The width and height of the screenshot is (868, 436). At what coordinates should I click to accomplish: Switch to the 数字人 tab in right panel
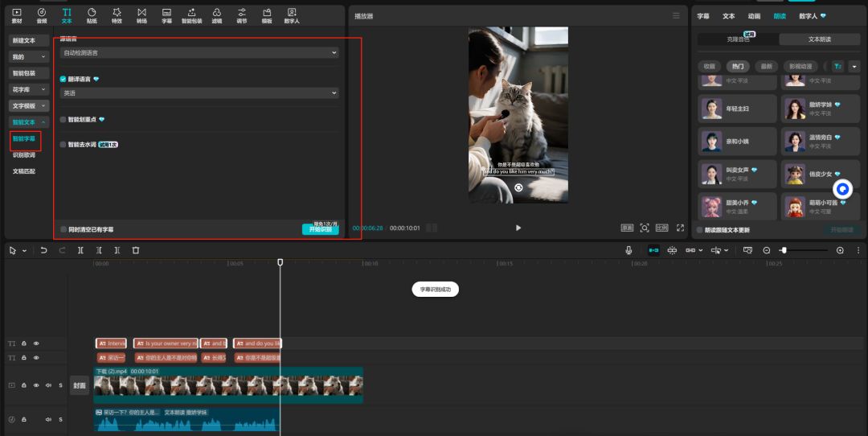812,16
